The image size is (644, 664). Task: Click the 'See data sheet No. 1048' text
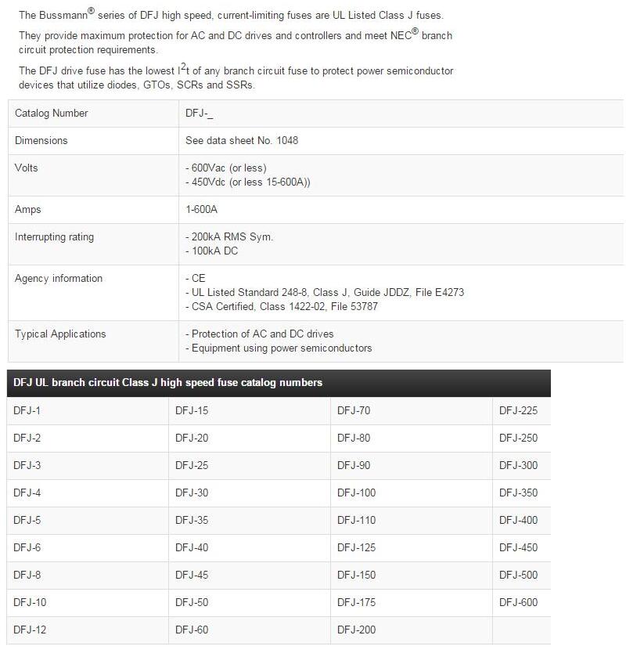(x=241, y=140)
